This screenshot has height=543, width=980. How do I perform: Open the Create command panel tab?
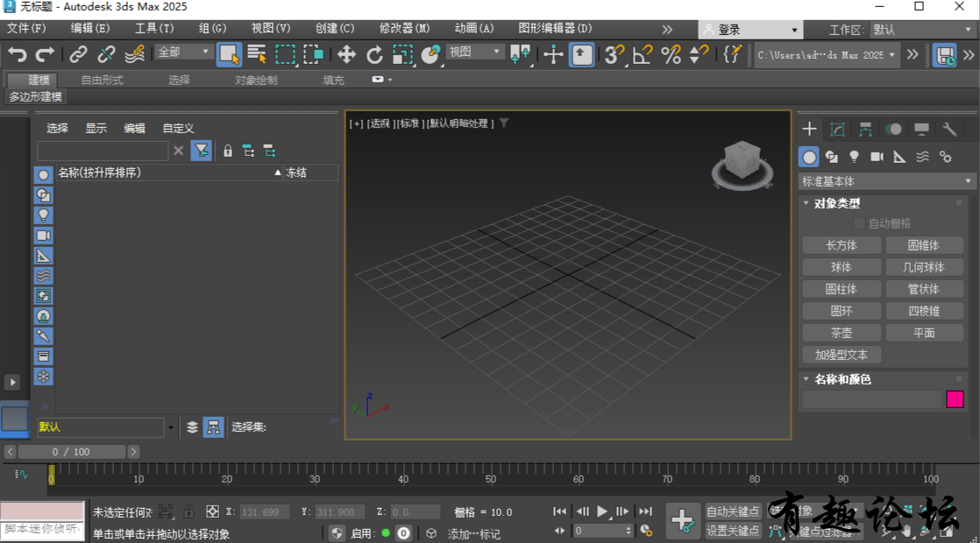pyautogui.click(x=809, y=130)
